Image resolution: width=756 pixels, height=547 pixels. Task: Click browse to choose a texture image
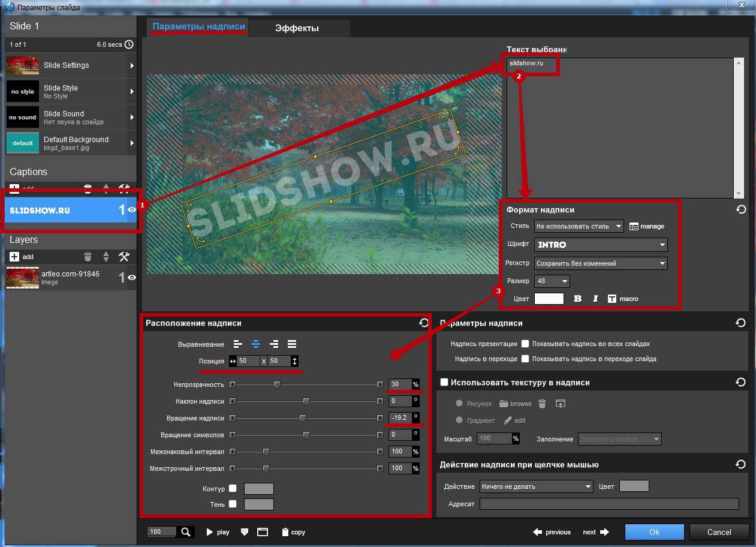click(x=516, y=404)
